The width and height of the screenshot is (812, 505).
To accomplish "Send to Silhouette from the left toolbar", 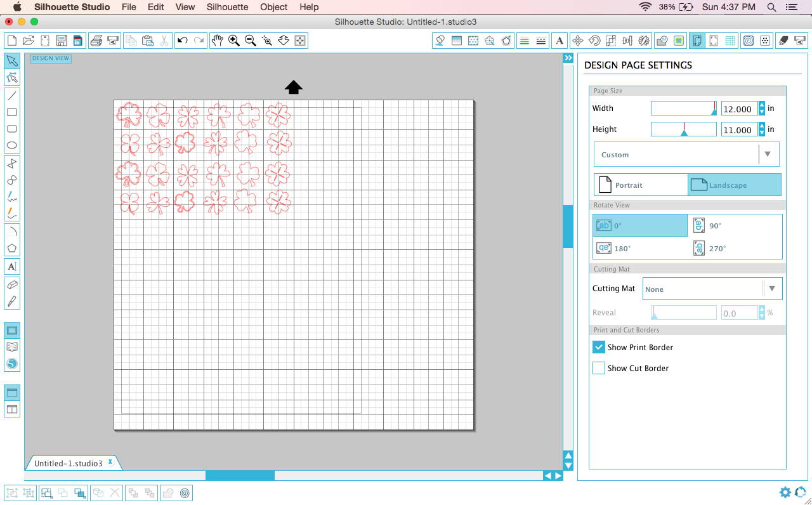I will (113, 41).
